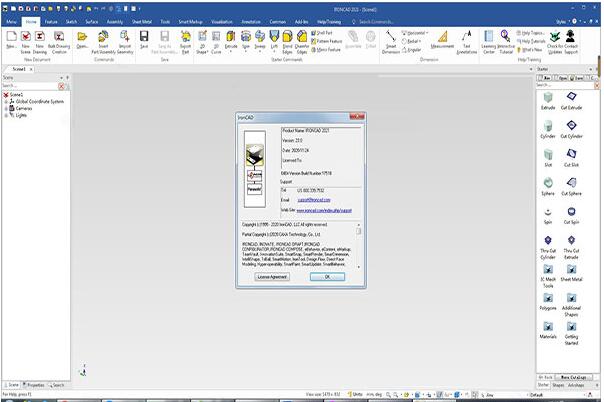Expand the Lights tree node
Screen dimensions: 604x402
(6, 115)
